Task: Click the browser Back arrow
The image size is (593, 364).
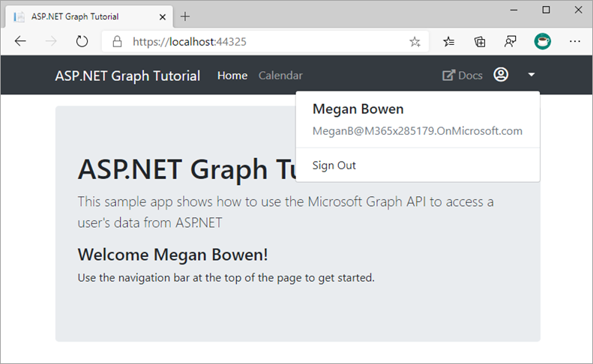Action: [x=20, y=41]
